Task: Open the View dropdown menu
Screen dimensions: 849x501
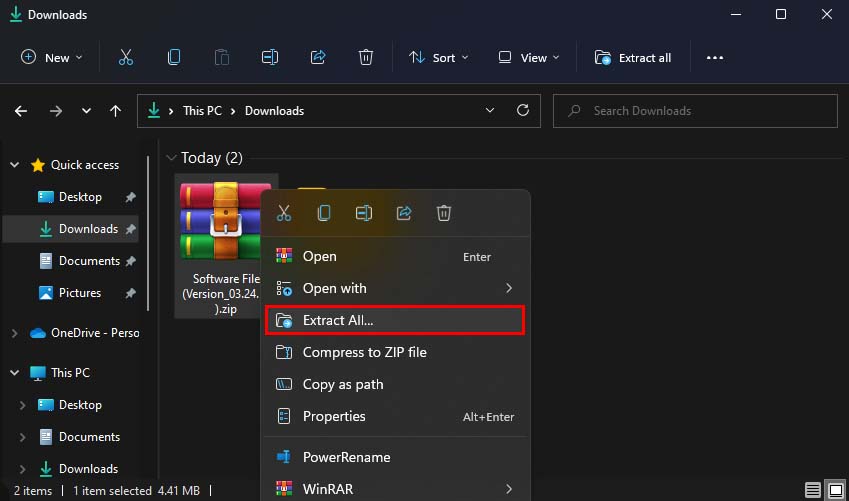Action: click(x=529, y=58)
